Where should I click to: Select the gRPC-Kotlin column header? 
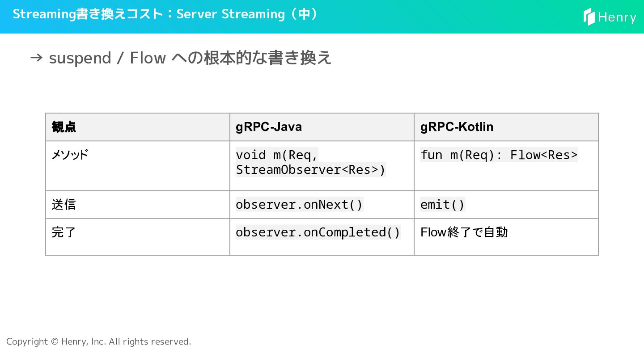(x=457, y=127)
